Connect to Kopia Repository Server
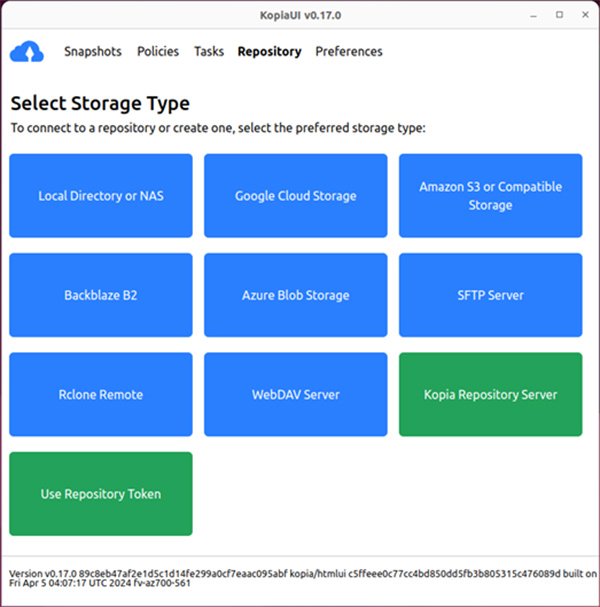The image size is (600, 607). point(490,394)
